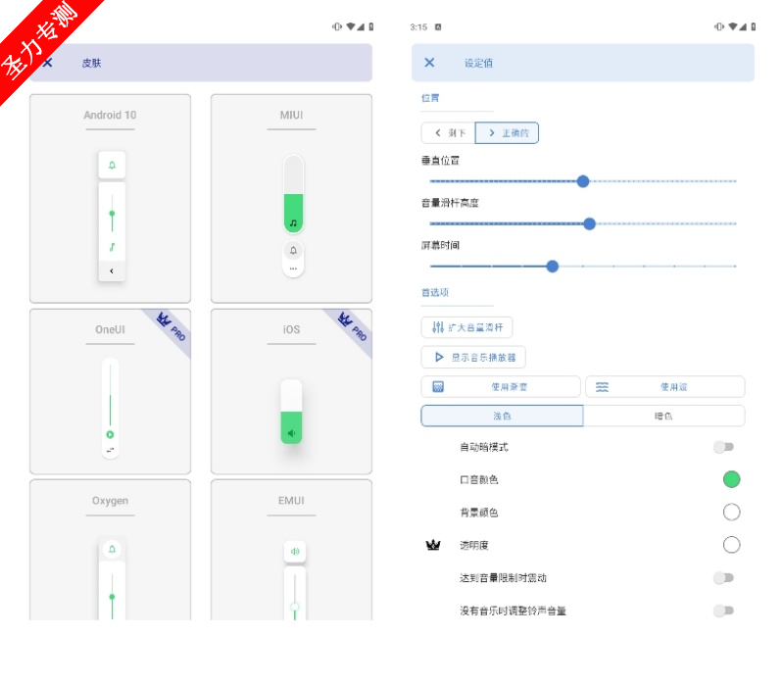784x686 pixels.
Task: Toggle adjust ringtone volume without music switch
Action: pos(723,611)
